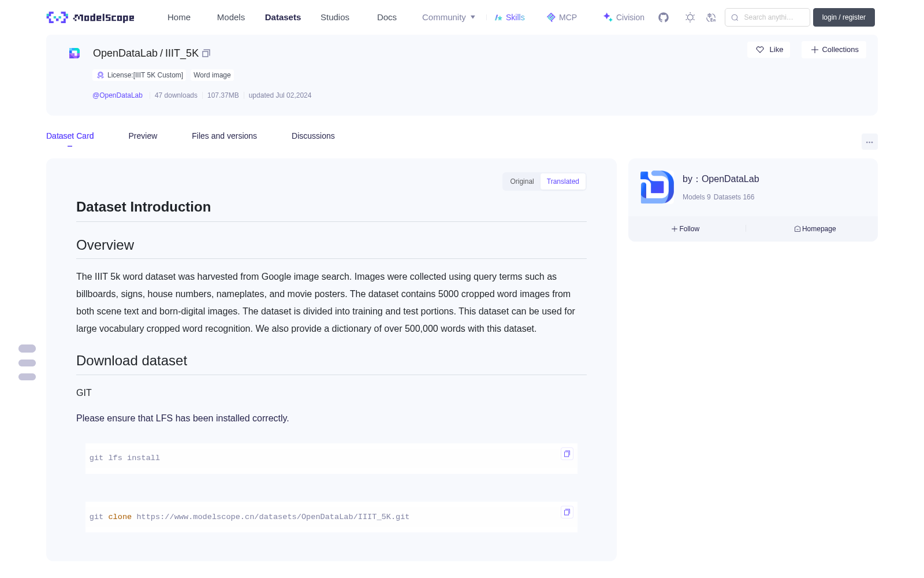The image size is (924, 578).
Task: Click the Dataset Introduction heading
Action: click(143, 207)
